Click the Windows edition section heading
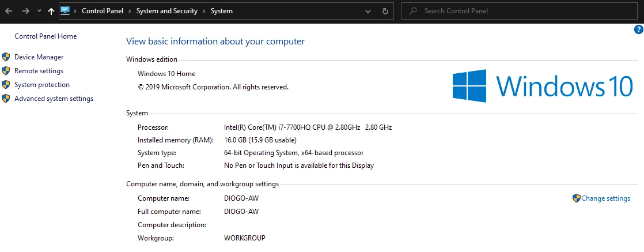644x252 pixels. [x=152, y=59]
